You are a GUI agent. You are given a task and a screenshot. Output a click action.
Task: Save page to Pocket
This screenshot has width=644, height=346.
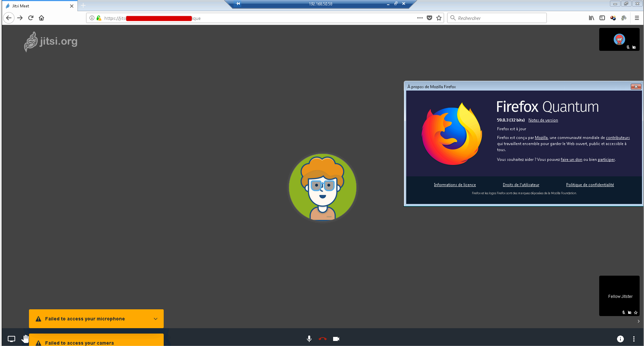tap(429, 18)
